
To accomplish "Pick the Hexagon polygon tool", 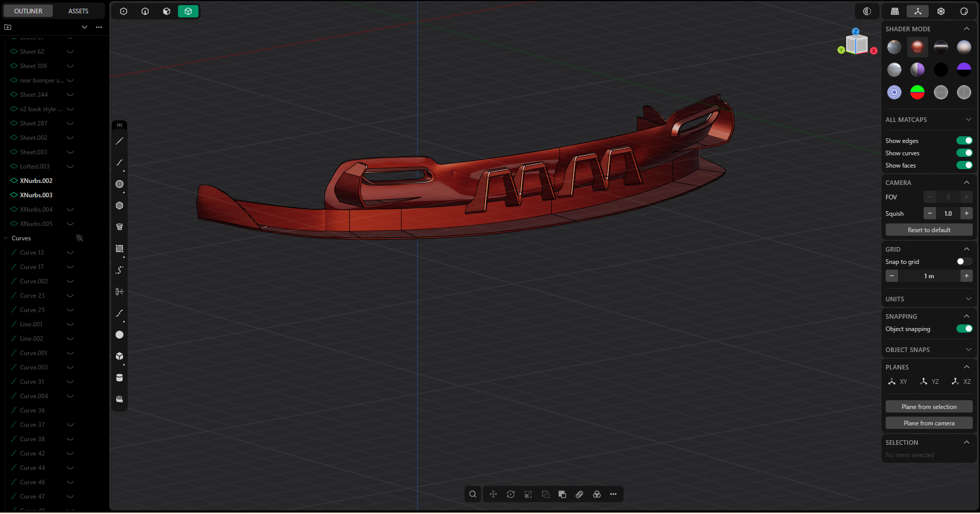I will (x=119, y=205).
